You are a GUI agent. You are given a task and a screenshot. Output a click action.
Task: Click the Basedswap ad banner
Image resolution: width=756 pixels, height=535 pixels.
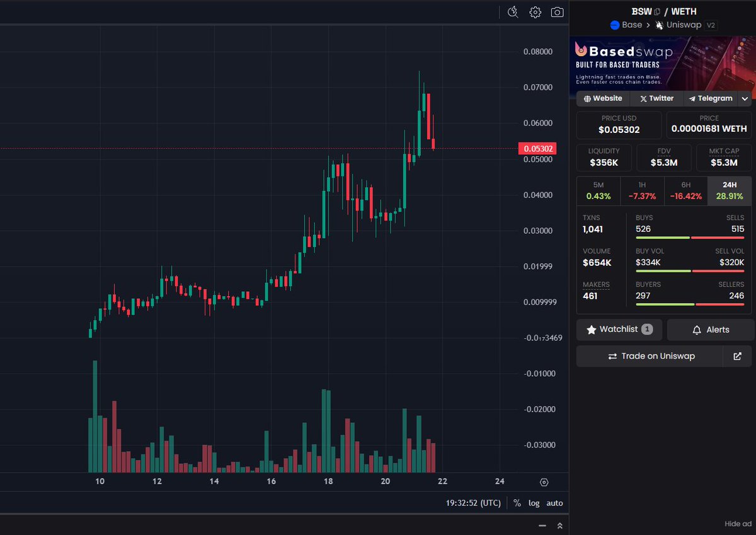[664, 63]
